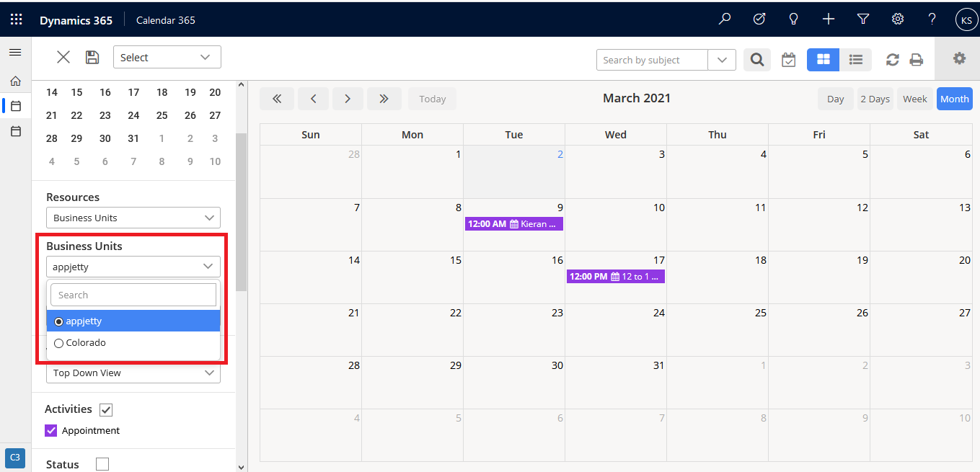Select date 24 in mini calendar
This screenshot has width=980, height=472.
tap(133, 115)
